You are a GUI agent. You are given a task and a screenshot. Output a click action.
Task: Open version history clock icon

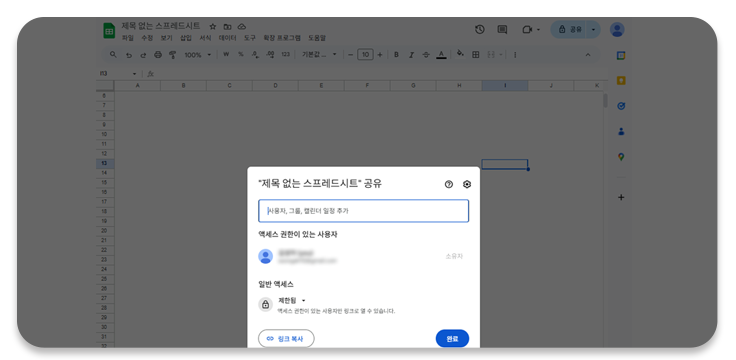point(479,30)
